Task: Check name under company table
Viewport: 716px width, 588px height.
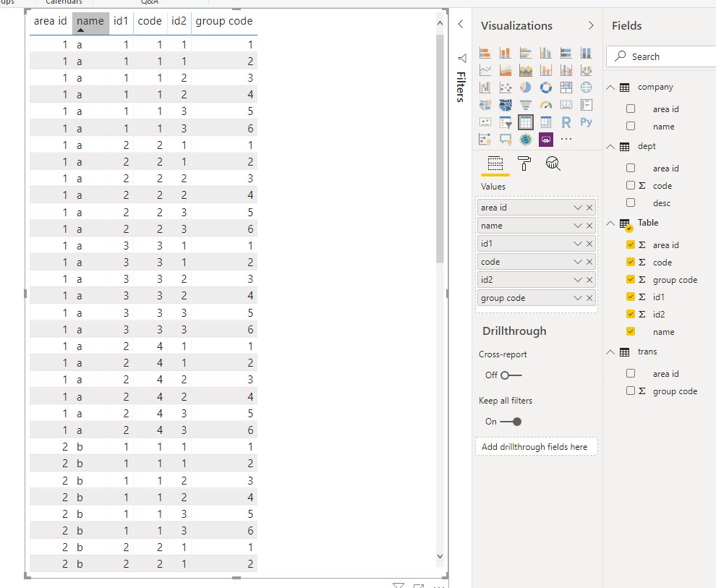Action: [631, 126]
